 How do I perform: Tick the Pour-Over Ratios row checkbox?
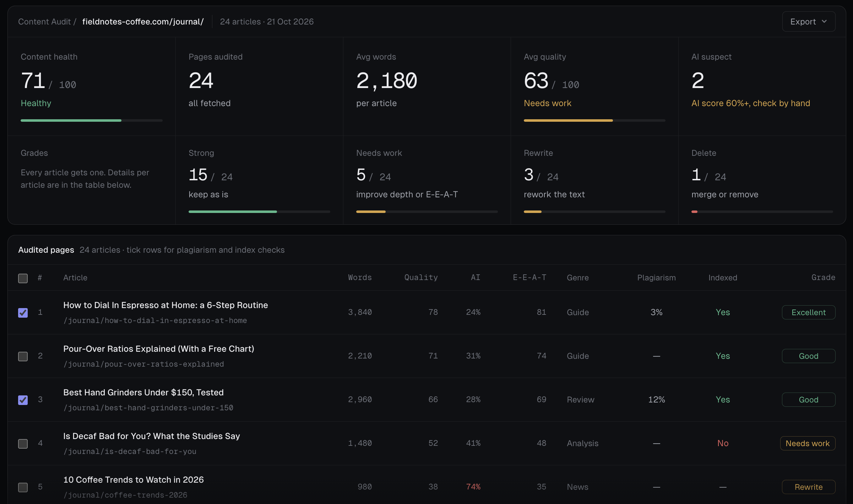(x=23, y=356)
